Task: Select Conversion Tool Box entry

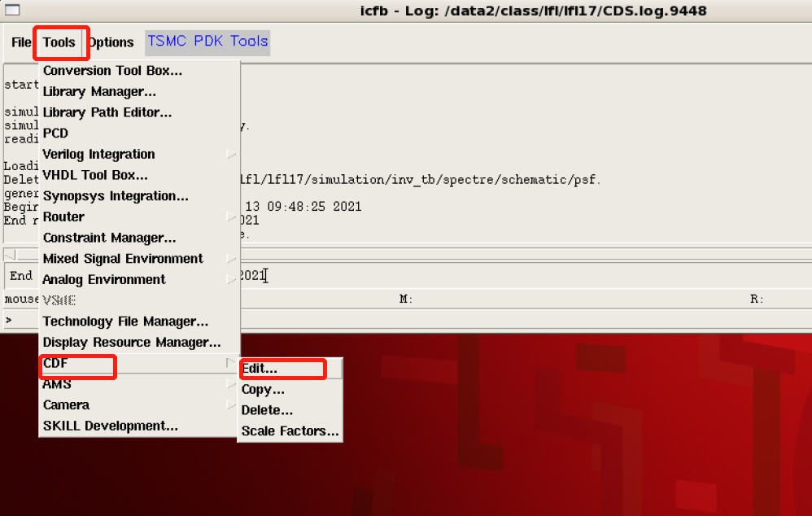Action: [x=112, y=71]
